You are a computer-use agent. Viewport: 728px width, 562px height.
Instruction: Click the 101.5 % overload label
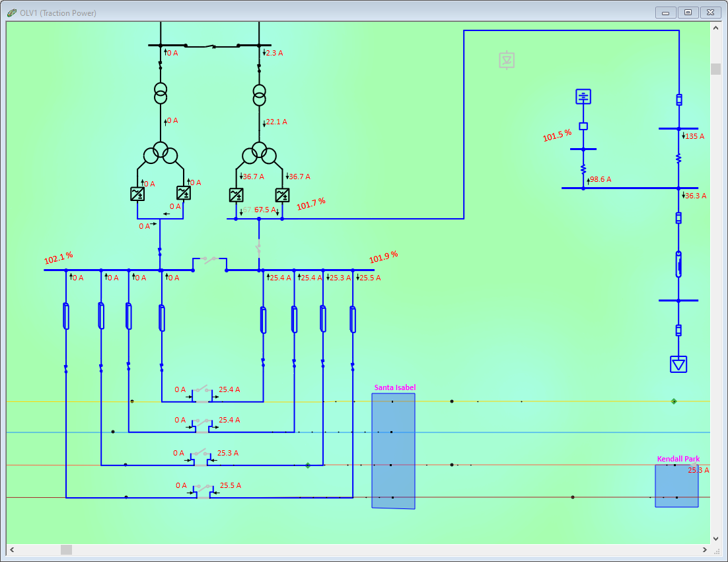coord(556,136)
